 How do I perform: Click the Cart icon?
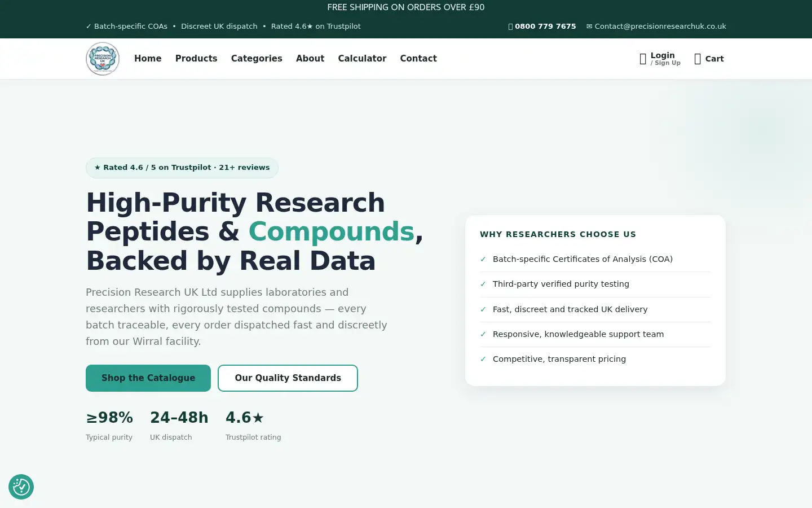[x=698, y=59]
